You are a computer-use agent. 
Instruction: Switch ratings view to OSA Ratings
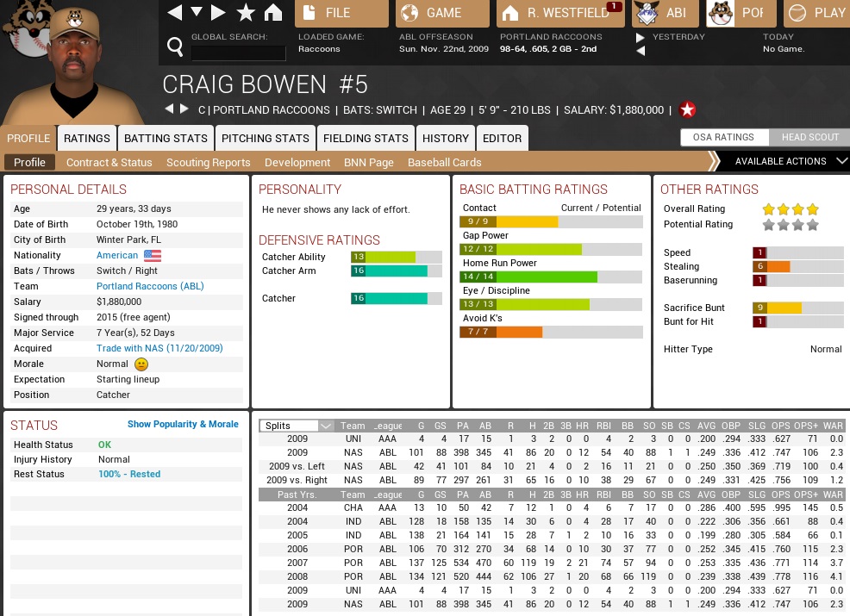[722, 137]
